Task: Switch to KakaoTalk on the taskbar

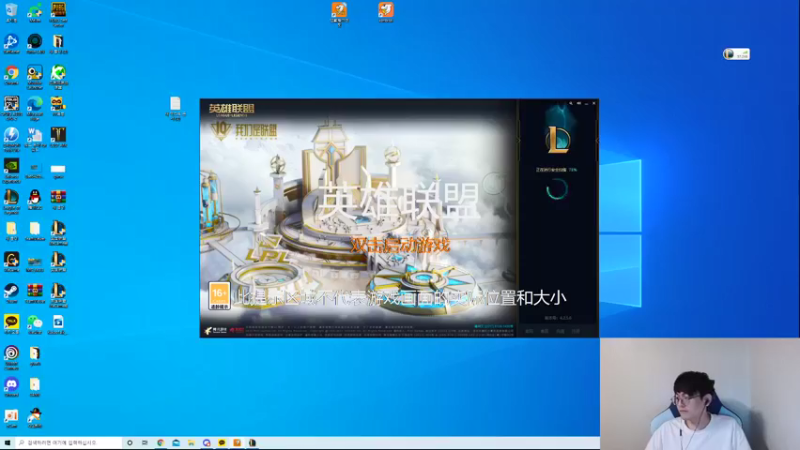Action: point(222,443)
